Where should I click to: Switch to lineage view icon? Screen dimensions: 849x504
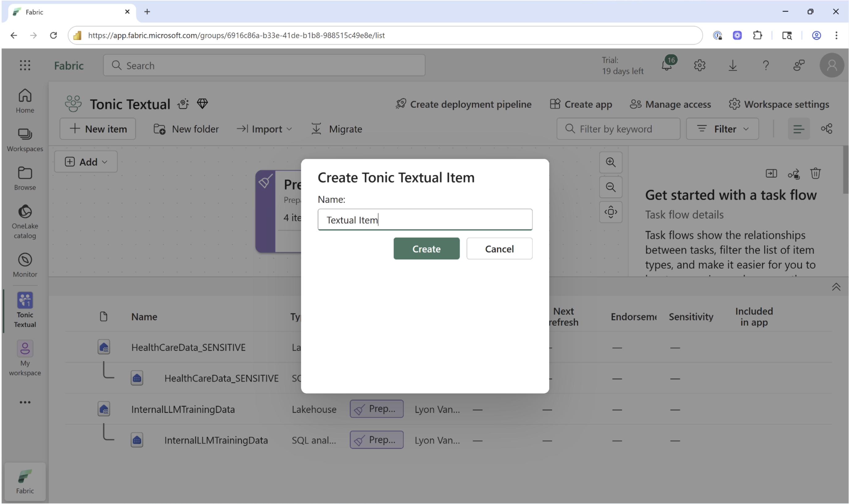tap(826, 129)
